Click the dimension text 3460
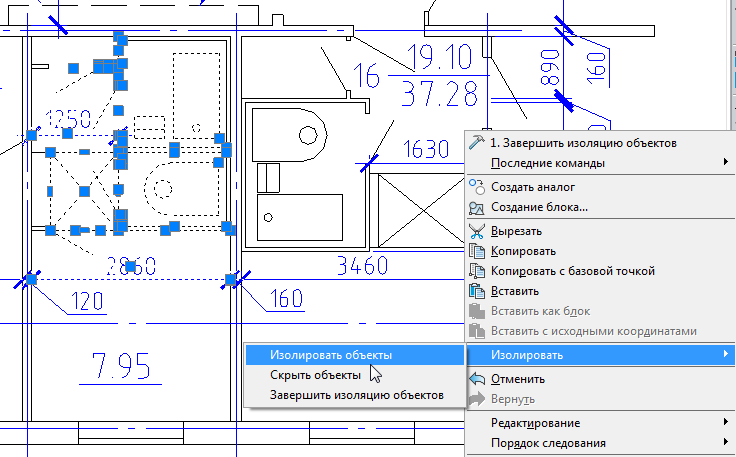736x457 pixels. (x=362, y=266)
